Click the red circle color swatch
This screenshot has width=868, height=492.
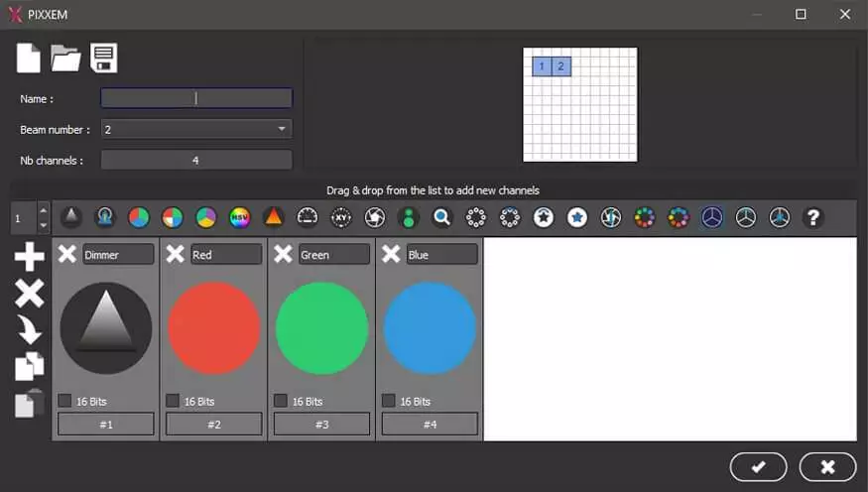click(214, 328)
